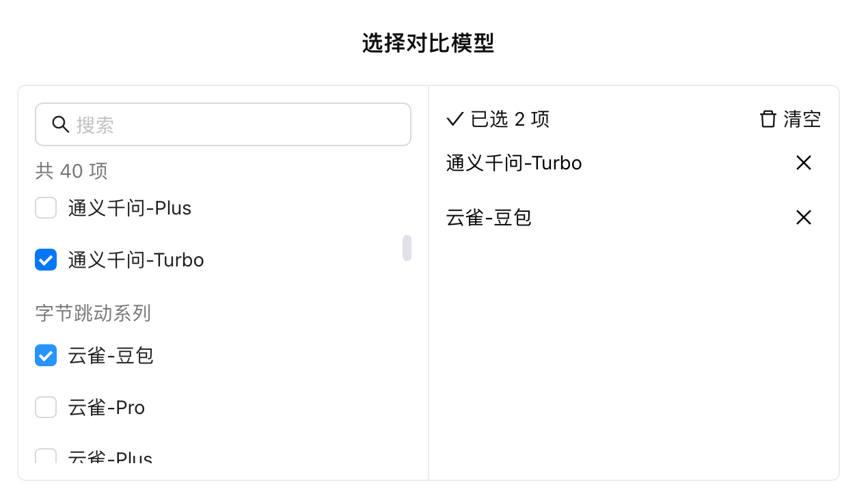Enable the 云雀-Pro checkbox

[46, 407]
